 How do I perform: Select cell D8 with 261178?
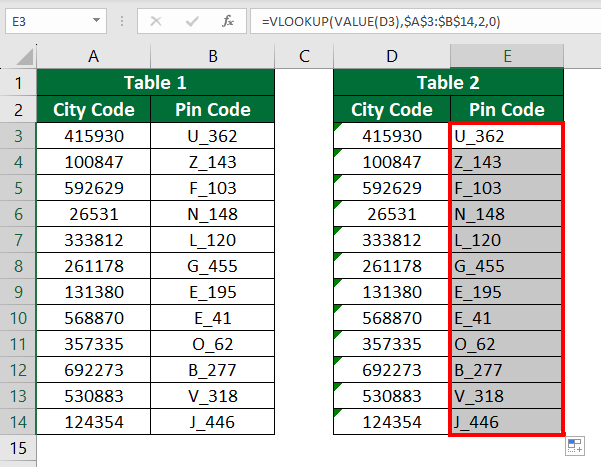coord(392,266)
